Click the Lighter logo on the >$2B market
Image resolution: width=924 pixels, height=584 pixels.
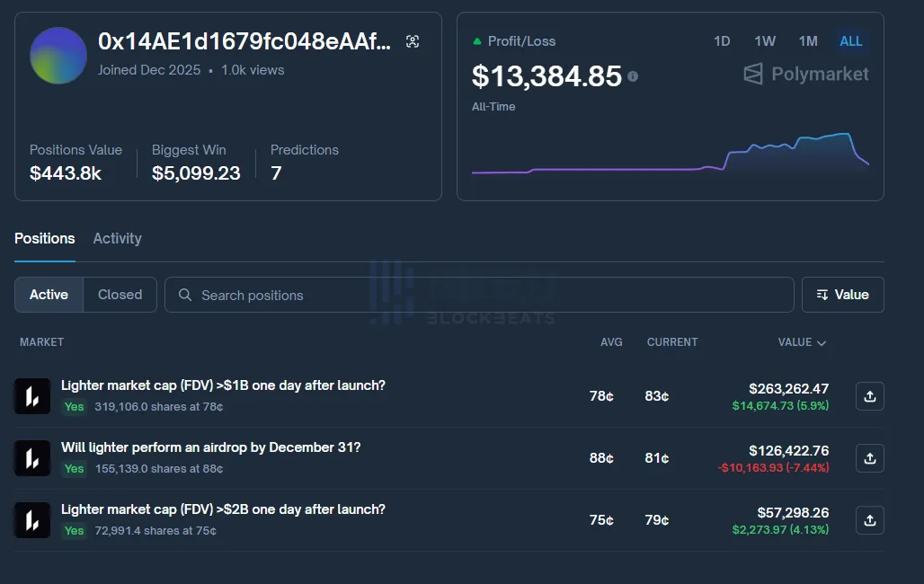32,520
